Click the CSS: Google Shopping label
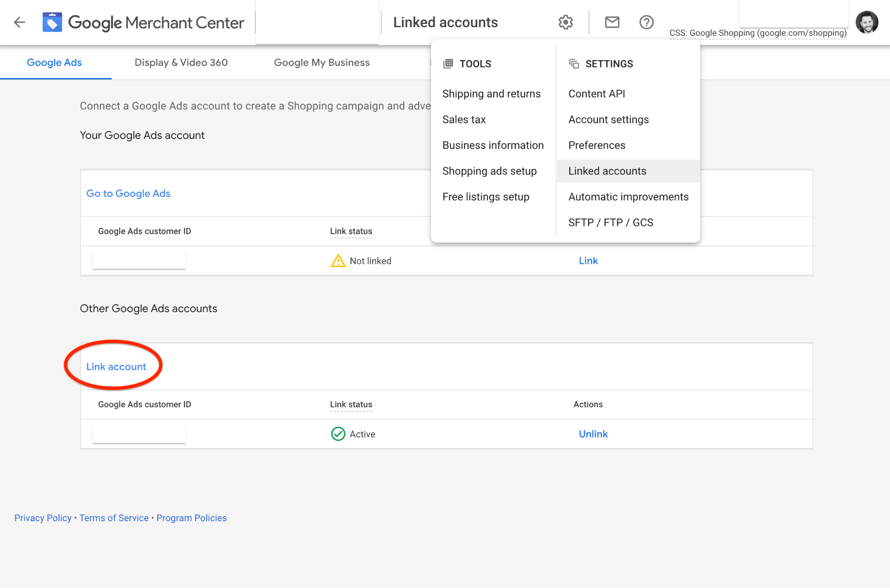The height and width of the screenshot is (588, 890). 758,33
